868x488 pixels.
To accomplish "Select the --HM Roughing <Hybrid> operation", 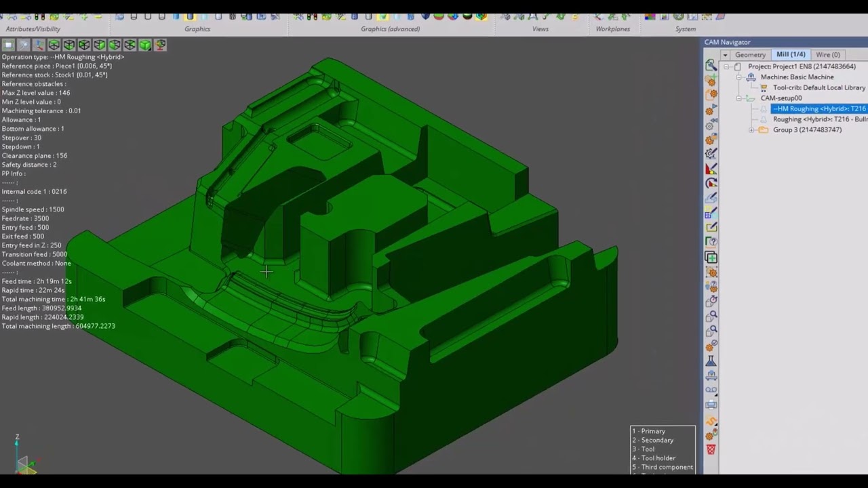I will (x=819, y=108).
